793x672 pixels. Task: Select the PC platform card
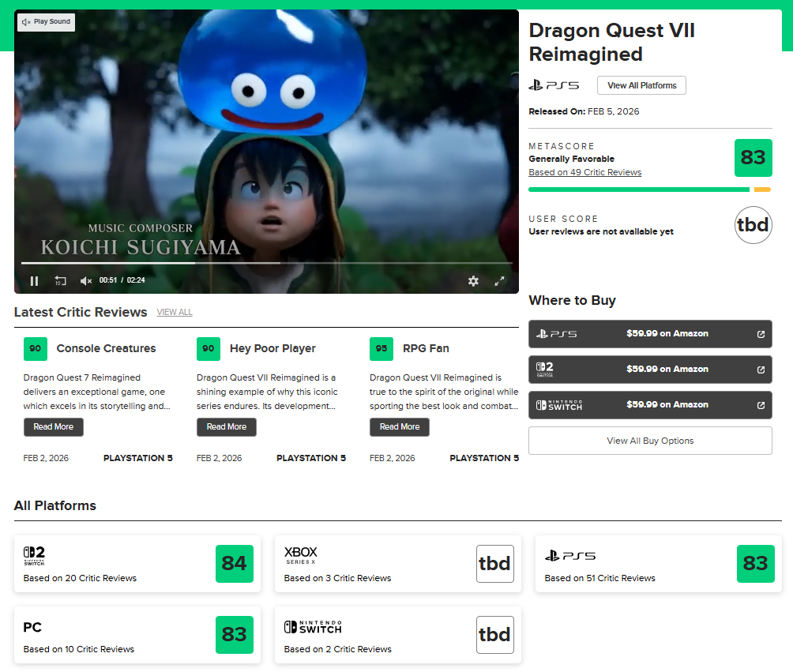click(x=137, y=634)
